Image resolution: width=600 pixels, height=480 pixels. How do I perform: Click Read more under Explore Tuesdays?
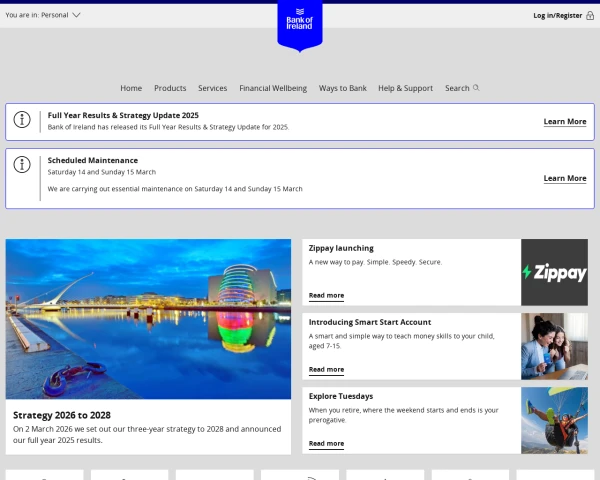coord(326,443)
